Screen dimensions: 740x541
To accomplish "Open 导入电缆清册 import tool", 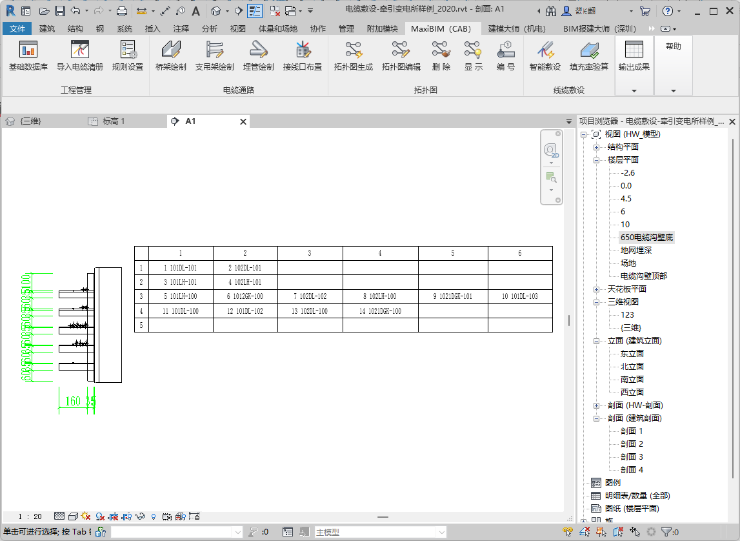I will pos(79,50).
